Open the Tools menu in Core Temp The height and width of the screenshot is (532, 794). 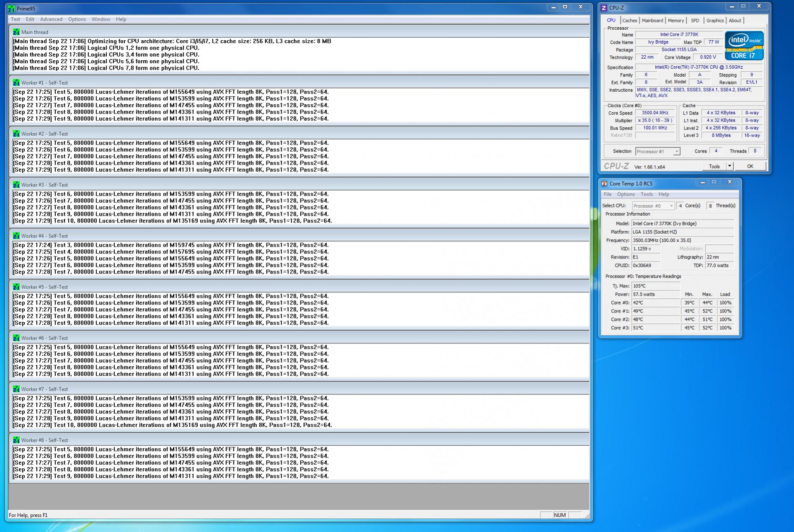tap(647, 194)
